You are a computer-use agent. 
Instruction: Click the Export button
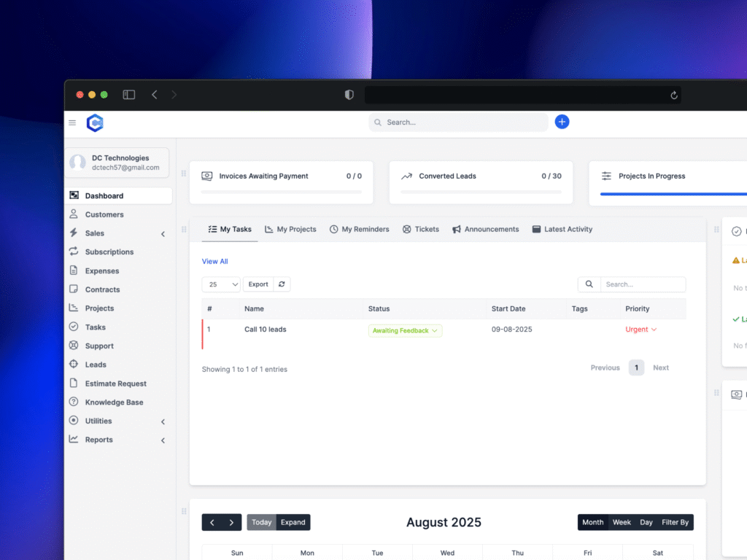[258, 284]
